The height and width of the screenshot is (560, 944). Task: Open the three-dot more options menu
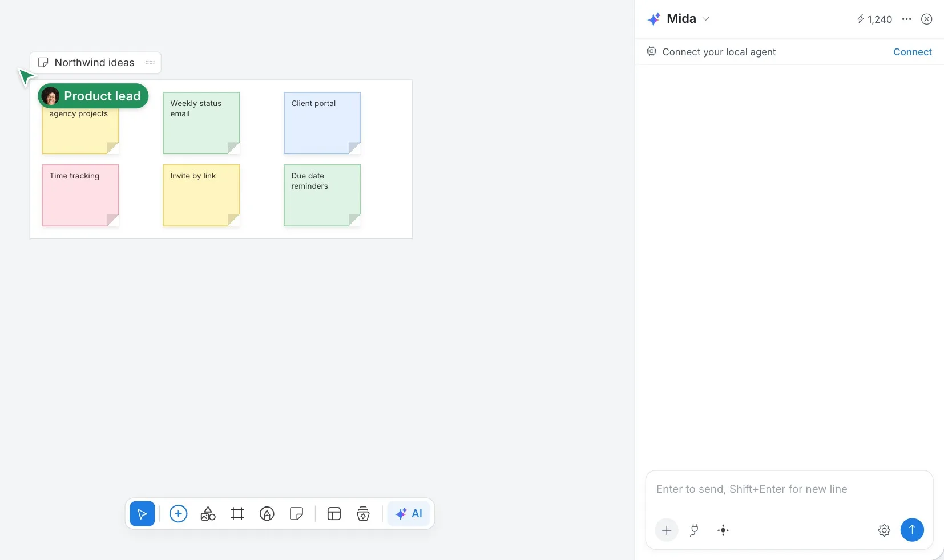click(907, 19)
